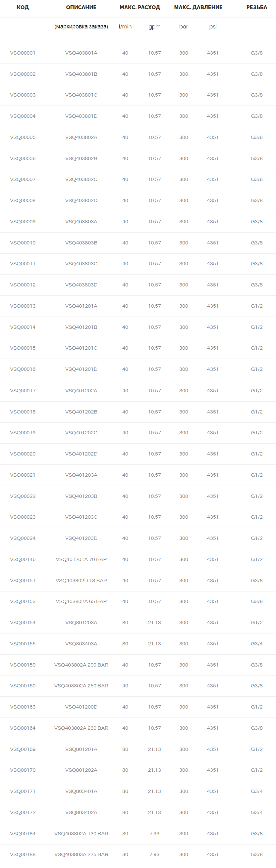The width and height of the screenshot is (276, 868).
Task: Select code VSQ00001 cell
Action: 23,53
